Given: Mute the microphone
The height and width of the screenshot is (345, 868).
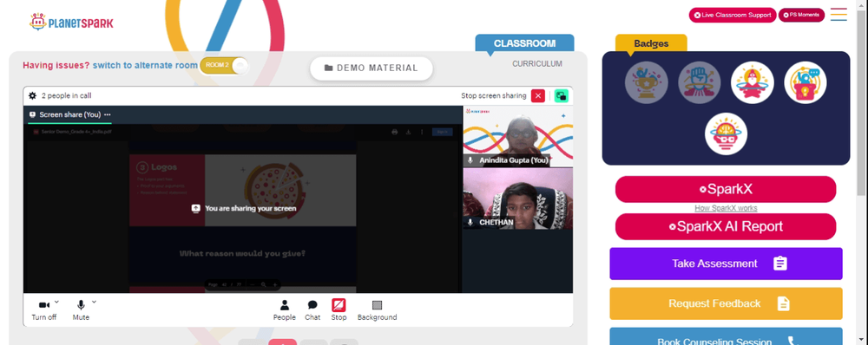Looking at the screenshot, I should [x=81, y=310].
